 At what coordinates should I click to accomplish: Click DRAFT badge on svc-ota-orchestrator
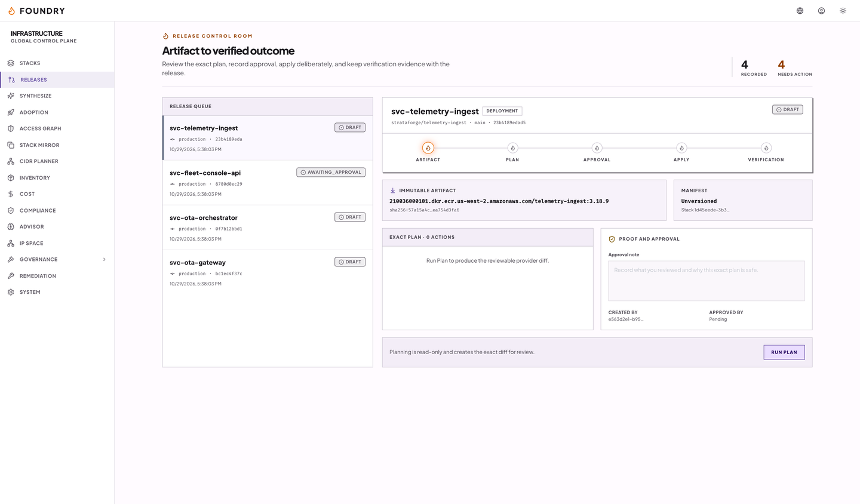point(350,217)
